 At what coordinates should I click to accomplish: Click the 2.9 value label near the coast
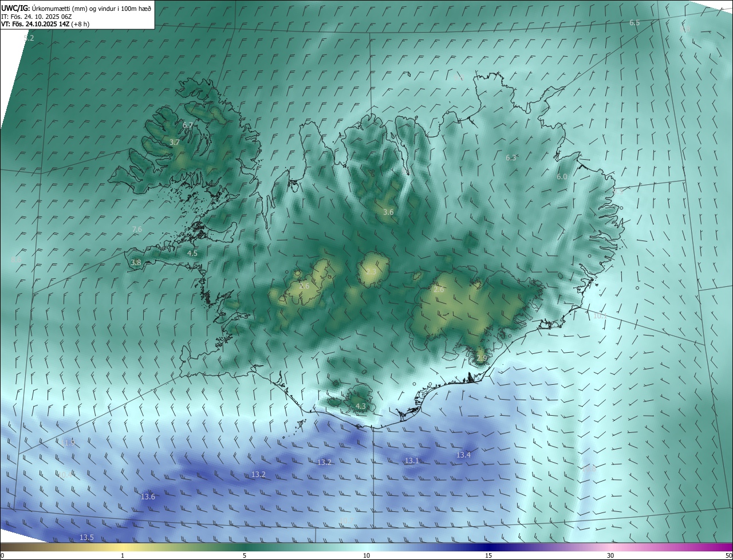pos(481,358)
